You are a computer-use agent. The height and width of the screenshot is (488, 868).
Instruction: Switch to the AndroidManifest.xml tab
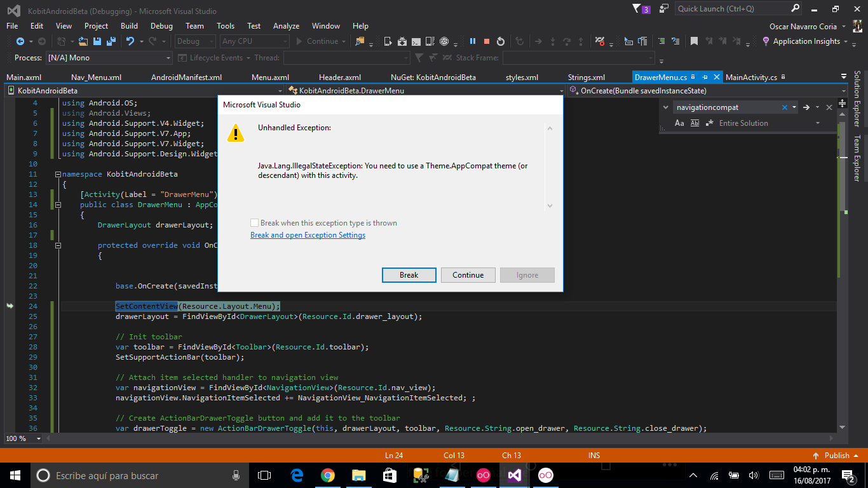pyautogui.click(x=186, y=77)
